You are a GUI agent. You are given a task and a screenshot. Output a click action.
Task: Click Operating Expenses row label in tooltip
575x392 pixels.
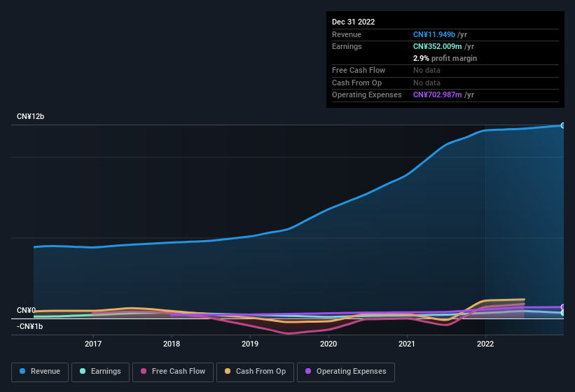[x=367, y=95]
